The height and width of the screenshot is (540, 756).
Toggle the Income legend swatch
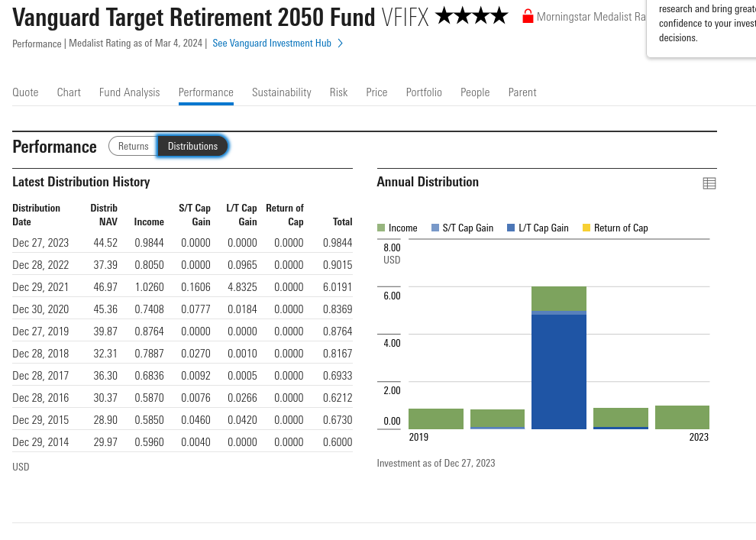381,228
